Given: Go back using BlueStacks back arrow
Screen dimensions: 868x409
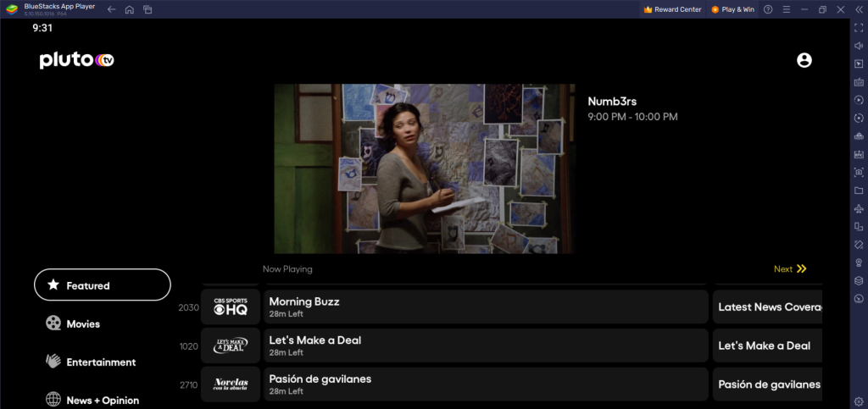Looking at the screenshot, I should (x=111, y=9).
